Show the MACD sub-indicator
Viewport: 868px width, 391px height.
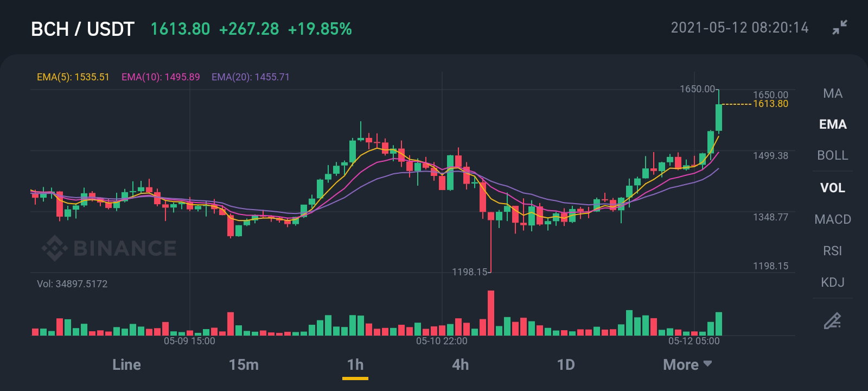coord(832,219)
